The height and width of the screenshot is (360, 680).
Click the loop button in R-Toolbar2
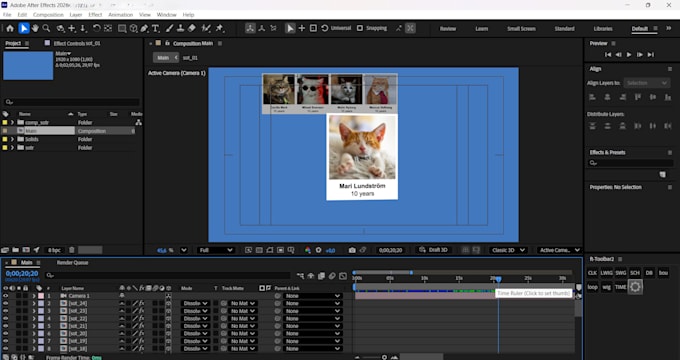click(x=592, y=287)
